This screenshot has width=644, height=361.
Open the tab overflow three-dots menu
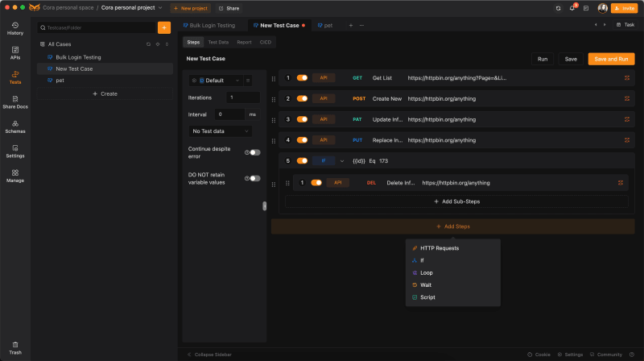361,25
